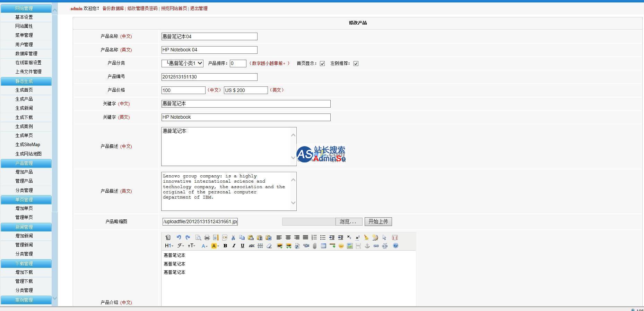Open 管理新闻 in the sidebar
The width and height of the screenshot is (644, 311).
(x=24, y=245)
